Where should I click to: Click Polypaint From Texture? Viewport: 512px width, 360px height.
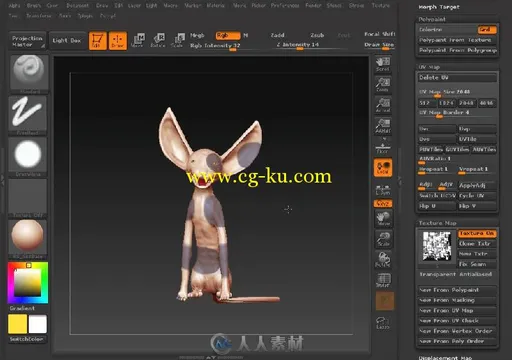point(457,40)
